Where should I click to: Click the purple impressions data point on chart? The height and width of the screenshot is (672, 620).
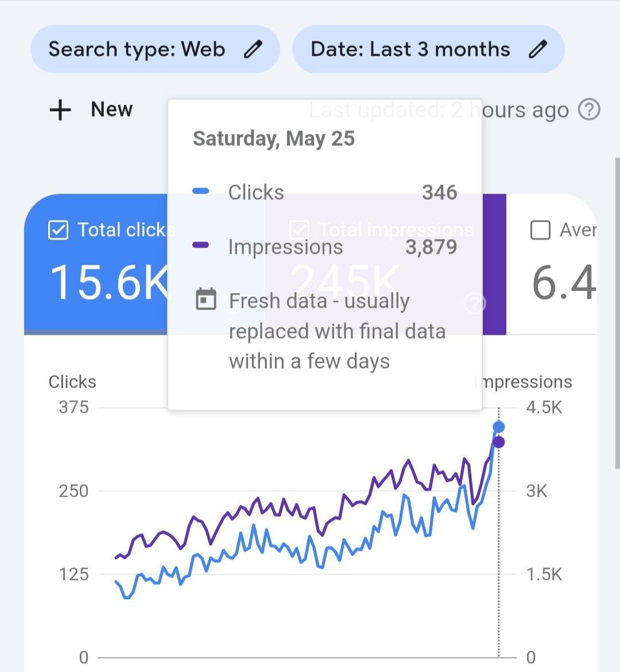pos(499,442)
